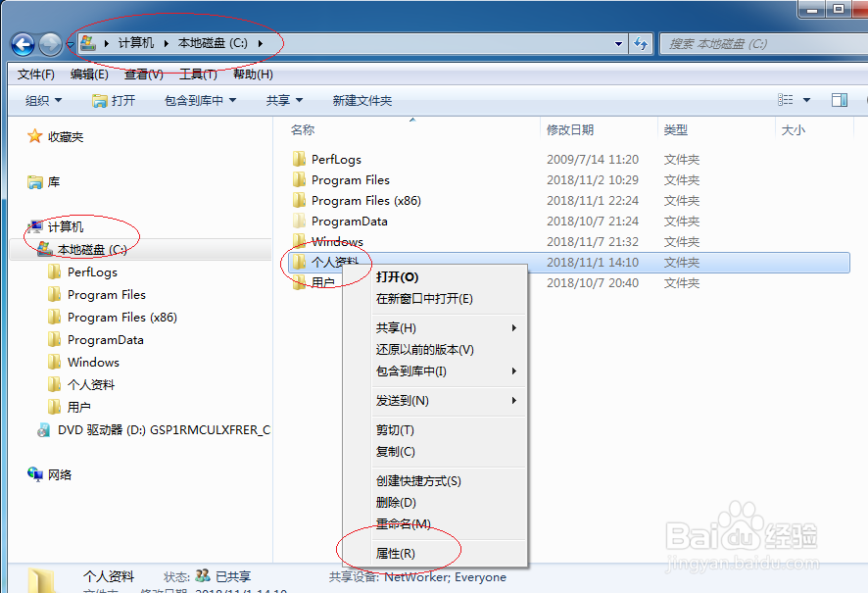868x593 pixels.
Task: Click the refresh icon beside address bar
Action: click(x=641, y=43)
